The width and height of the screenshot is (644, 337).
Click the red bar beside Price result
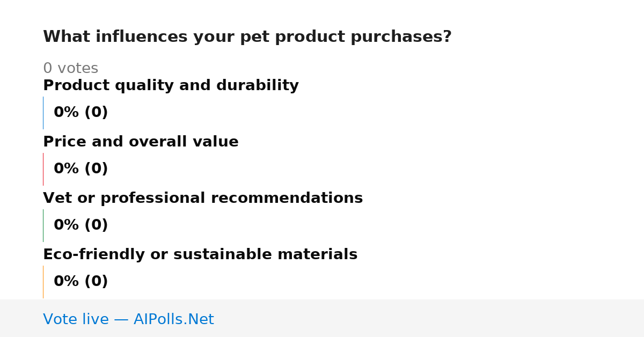tap(43, 169)
